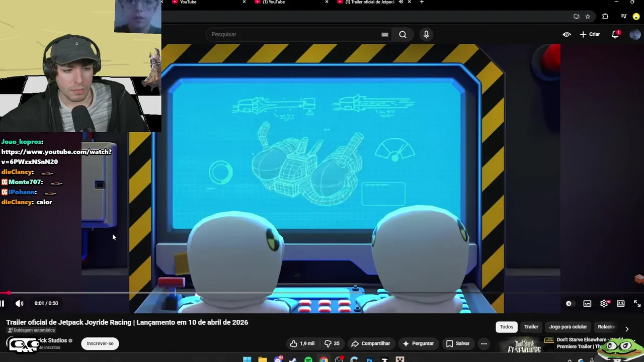Open the browser profile icon

coord(636,17)
